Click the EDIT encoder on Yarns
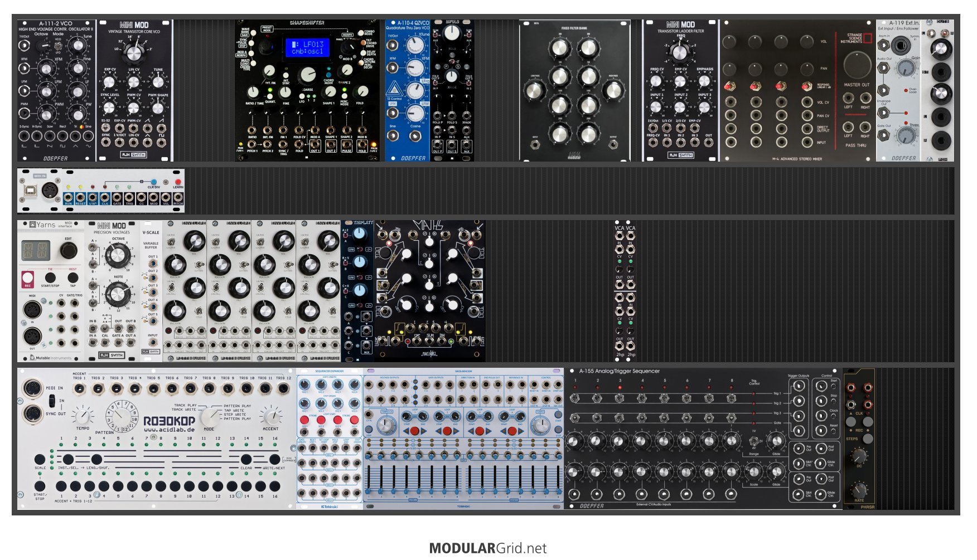The width and height of the screenshot is (977, 560). [x=69, y=251]
